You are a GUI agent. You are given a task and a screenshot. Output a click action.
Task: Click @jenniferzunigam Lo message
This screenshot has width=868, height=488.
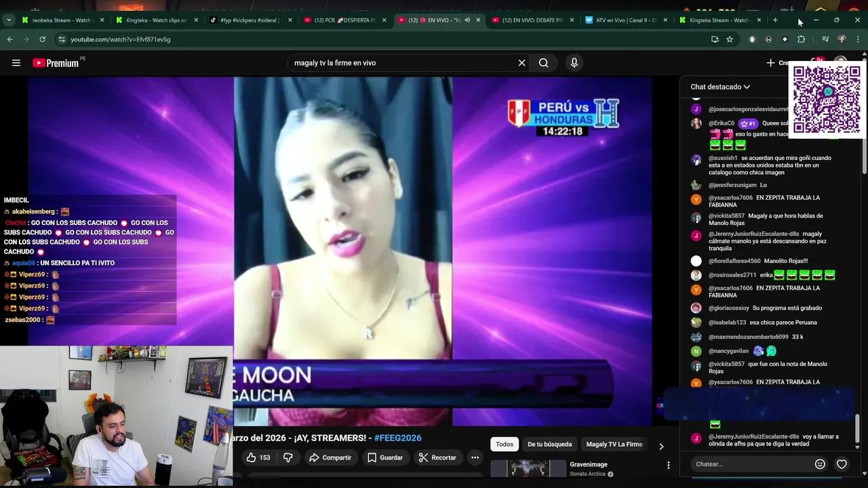(729, 185)
